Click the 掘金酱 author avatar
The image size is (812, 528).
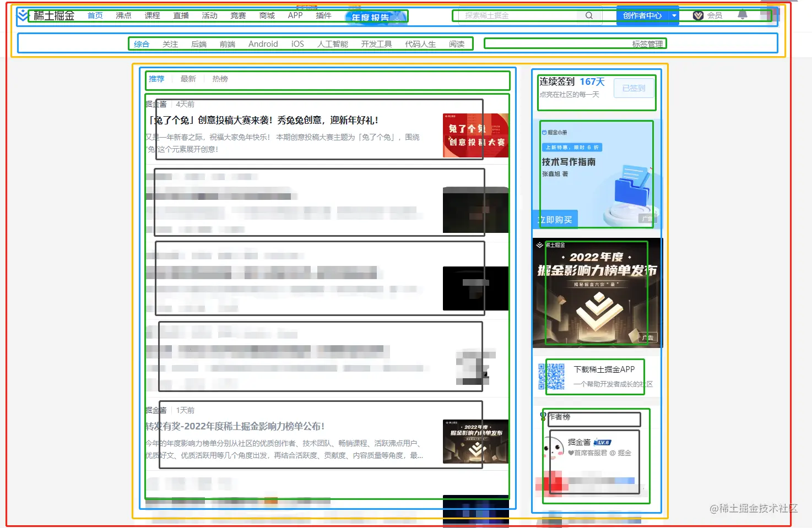coord(553,448)
